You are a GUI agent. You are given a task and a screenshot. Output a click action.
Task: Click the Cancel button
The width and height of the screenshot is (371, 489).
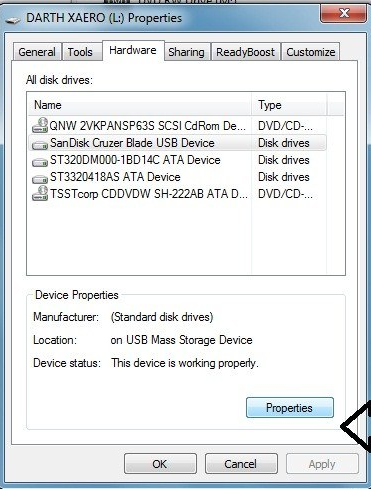click(241, 464)
